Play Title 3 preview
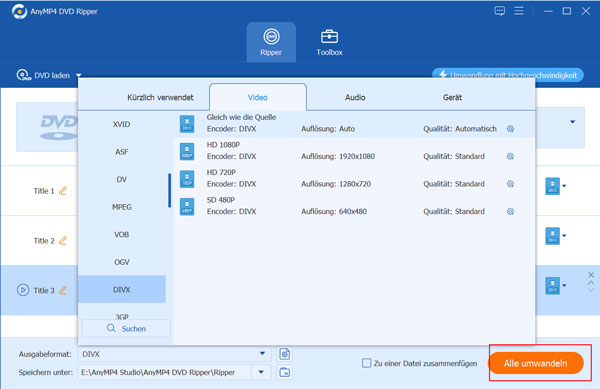 point(23,290)
